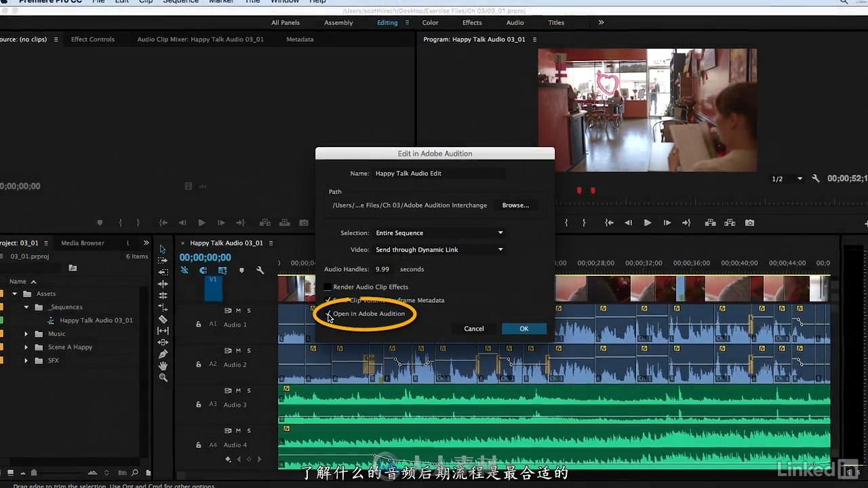Toggle Send Clip Volume Keyframe Metadata checkbox
868x488 pixels.
[x=328, y=300]
